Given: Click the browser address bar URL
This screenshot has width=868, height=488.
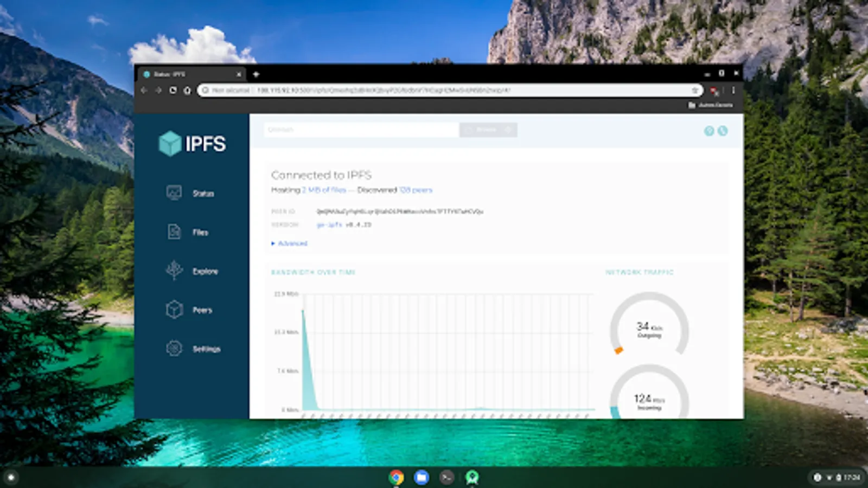Looking at the screenshot, I should point(384,90).
